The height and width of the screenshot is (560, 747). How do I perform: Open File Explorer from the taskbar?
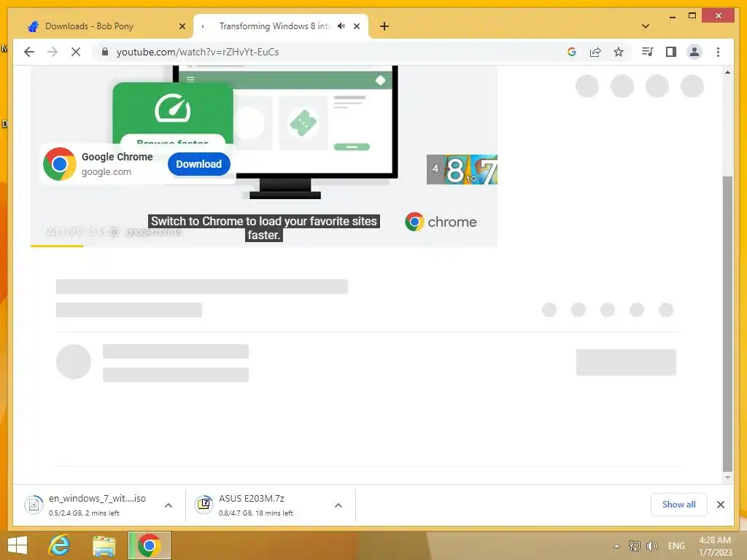pos(104,545)
